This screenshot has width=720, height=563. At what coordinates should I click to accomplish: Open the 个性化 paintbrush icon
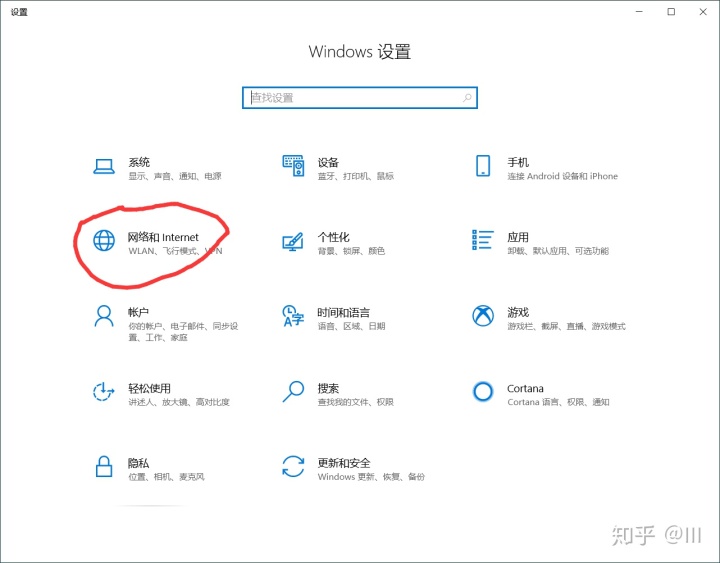click(x=293, y=241)
